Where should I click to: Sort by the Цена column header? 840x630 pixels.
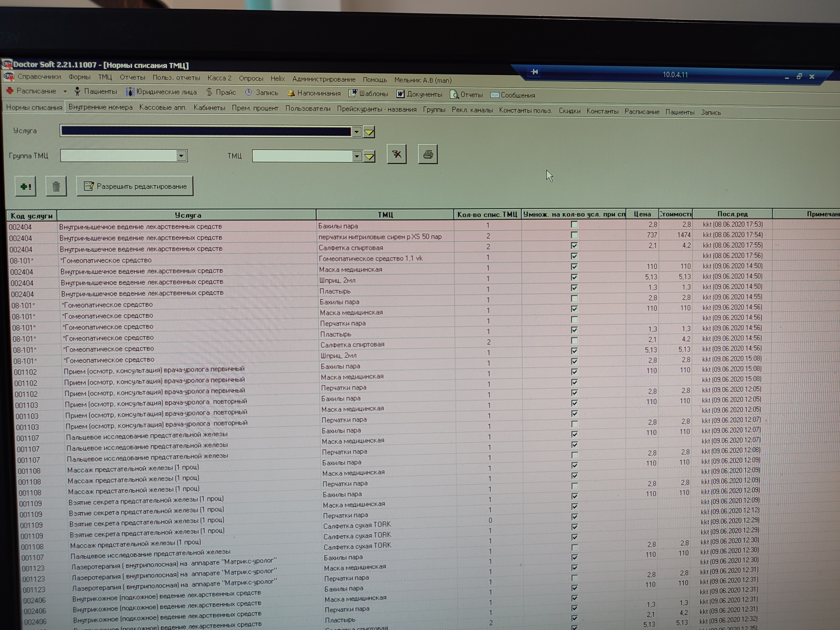[x=642, y=214]
